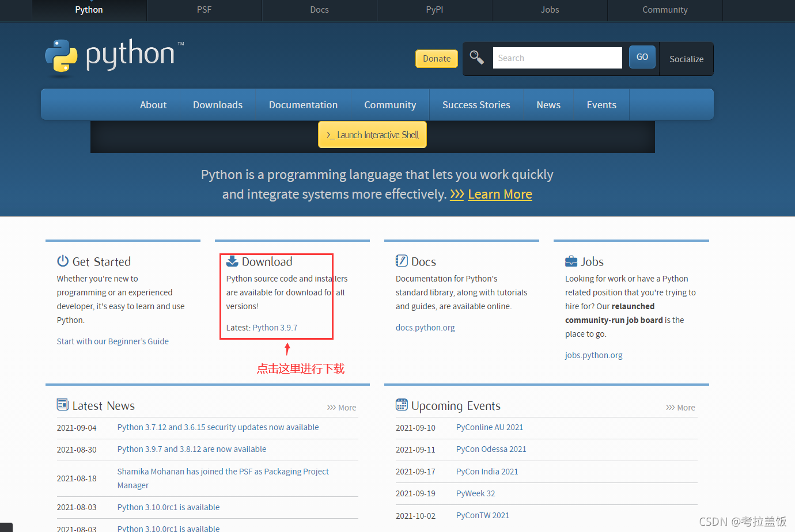Click the Python 3.9.7 latest link
Image resolution: width=795 pixels, height=532 pixels.
click(275, 328)
